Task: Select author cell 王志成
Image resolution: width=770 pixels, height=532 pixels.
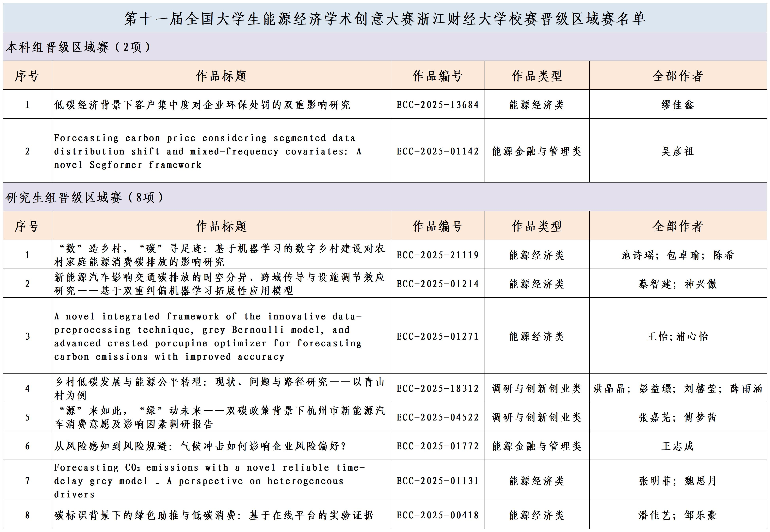Action: pyautogui.click(x=678, y=446)
